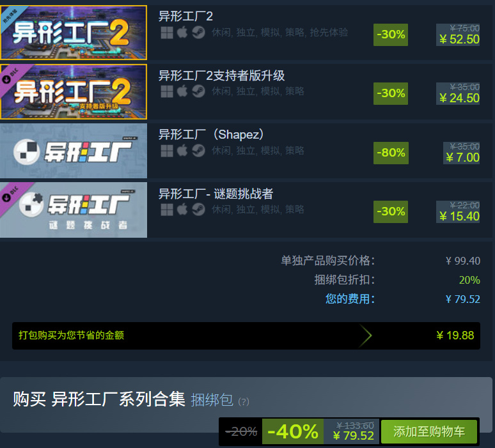Open 异形工厂- 谜题挑战者 title link
This screenshot has width=495, height=448.
coord(216,194)
